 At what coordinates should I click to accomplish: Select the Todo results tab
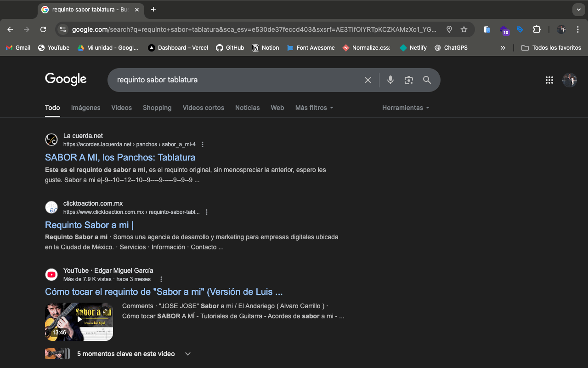coord(52,108)
